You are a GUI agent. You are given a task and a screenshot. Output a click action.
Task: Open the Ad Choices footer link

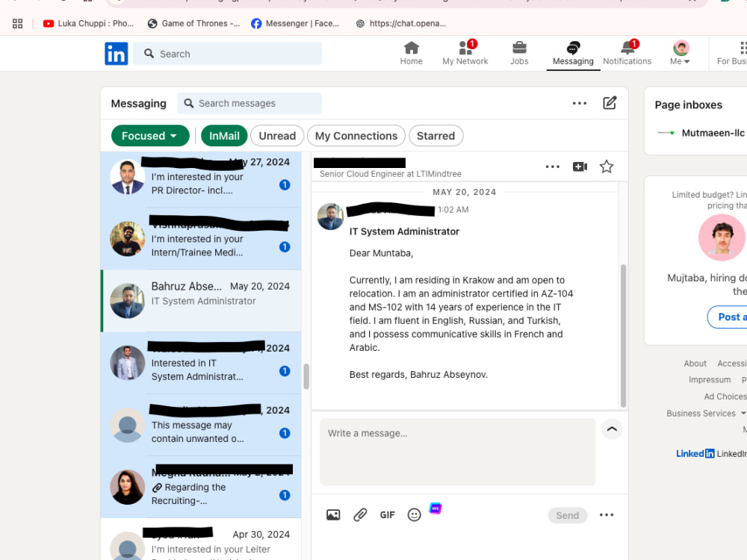click(725, 396)
